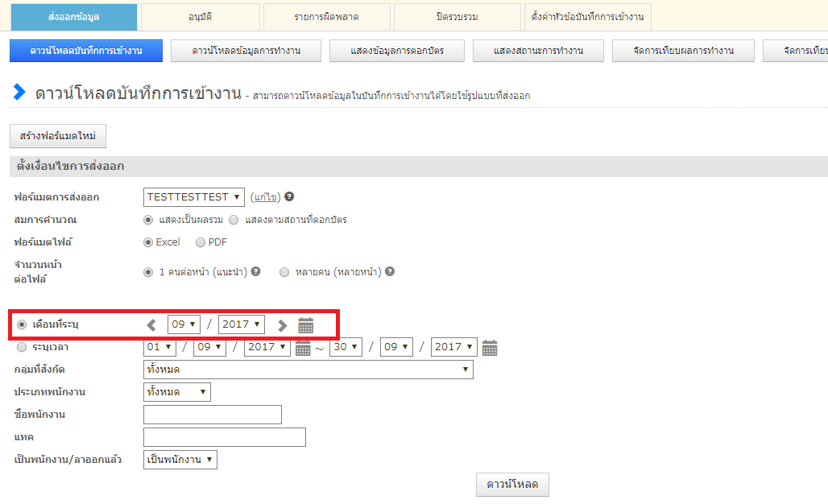828x504 pixels.
Task: Expand the กลุ่มที่สังกัด dropdown
Action: tap(308, 370)
